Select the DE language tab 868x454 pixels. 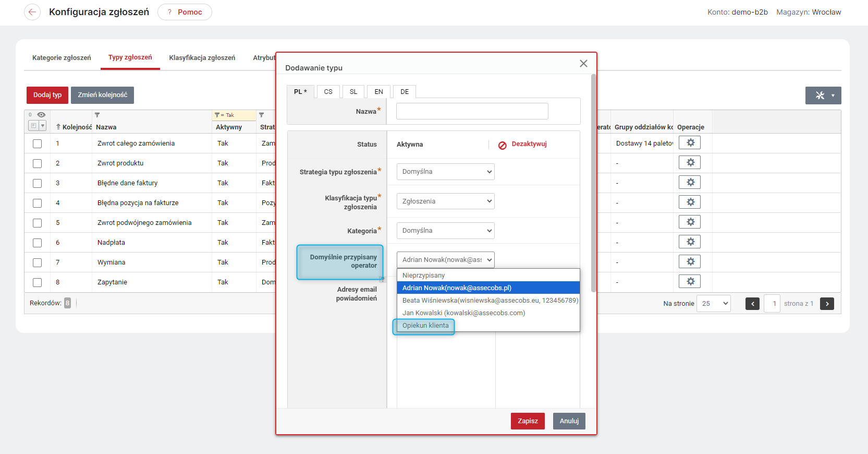(x=405, y=92)
